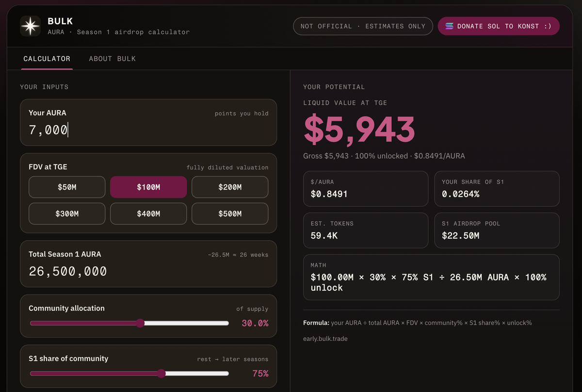This screenshot has width=582, height=392.
Task: Choose $200M FDV at TGE
Action: (230, 187)
